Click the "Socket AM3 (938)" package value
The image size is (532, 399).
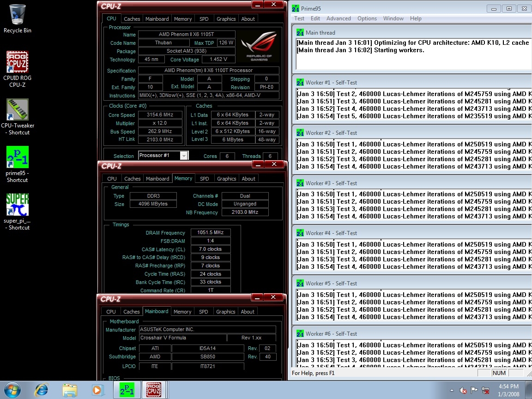[x=187, y=51]
